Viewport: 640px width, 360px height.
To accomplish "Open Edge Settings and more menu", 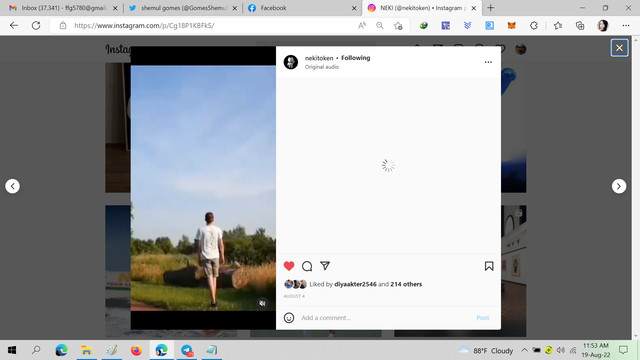I will tap(626, 25).
